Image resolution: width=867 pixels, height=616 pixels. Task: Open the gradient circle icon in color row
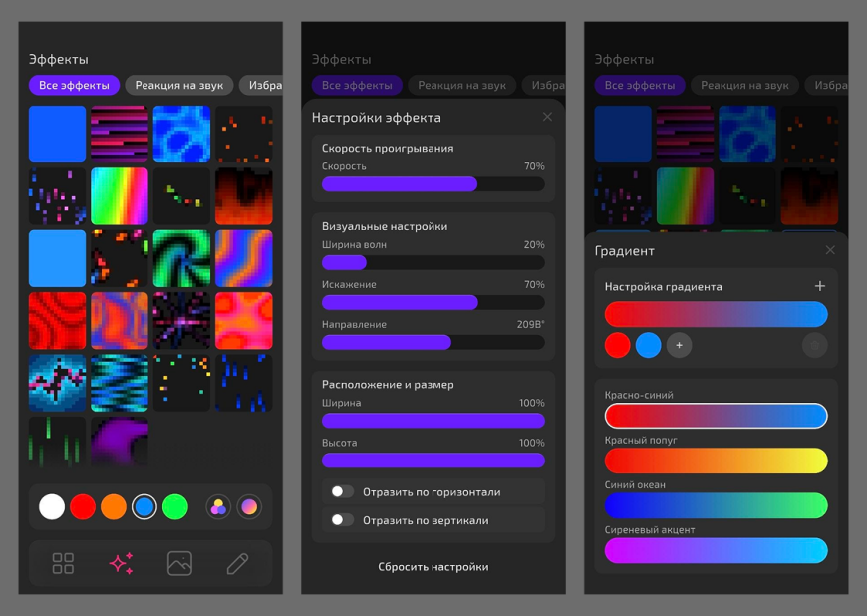click(249, 507)
